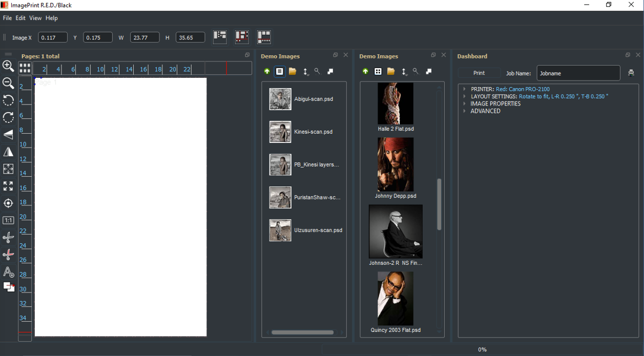Click the Print button in Dashboard
Image resolution: width=644 pixels, height=356 pixels.
(479, 73)
